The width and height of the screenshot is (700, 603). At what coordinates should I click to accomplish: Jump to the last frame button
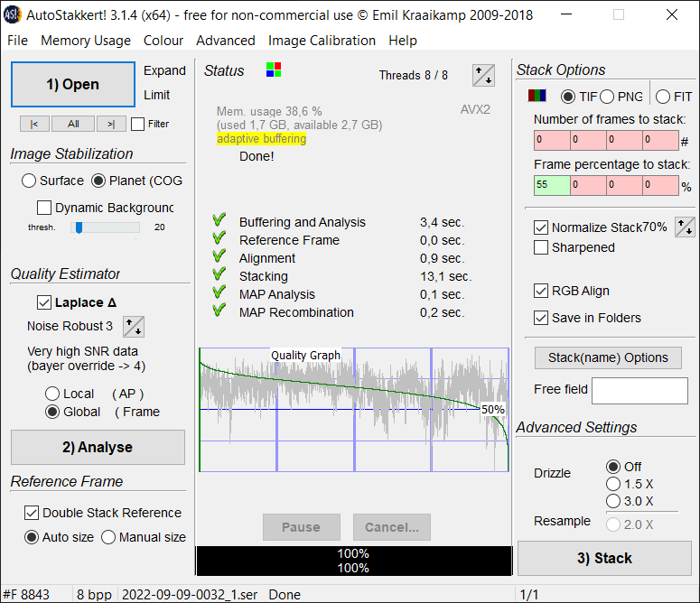111,124
